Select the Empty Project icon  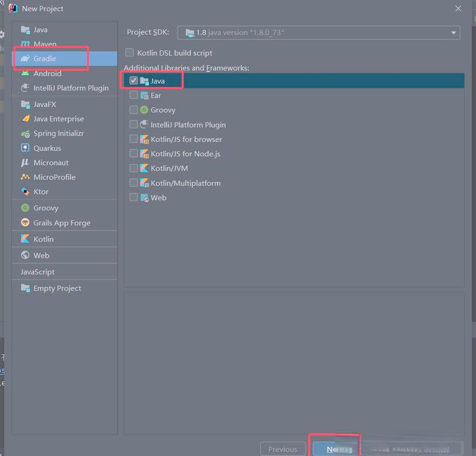click(x=25, y=288)
